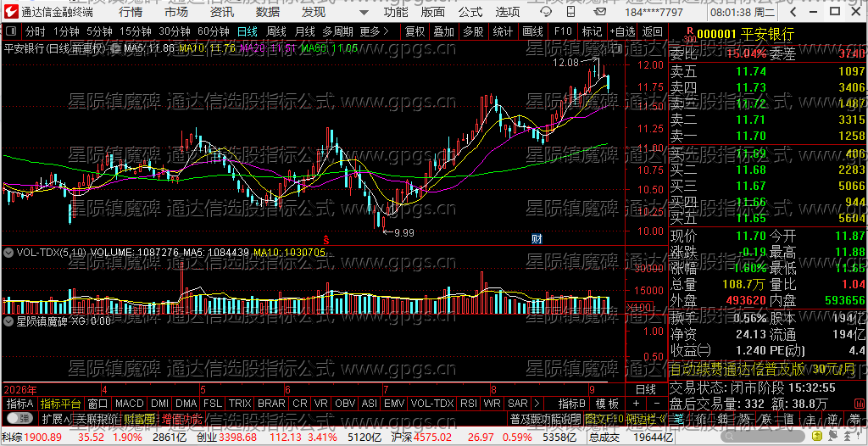868x446 pixels.
Task: Open the dropdown arrow left of 功能
Action: pyautogui.click(x=364, y=12)
